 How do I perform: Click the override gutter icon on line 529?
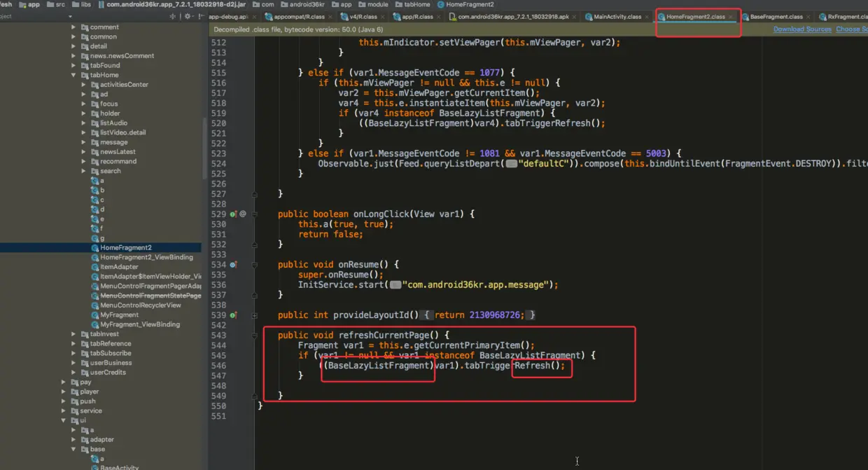(x=234, y=214)
